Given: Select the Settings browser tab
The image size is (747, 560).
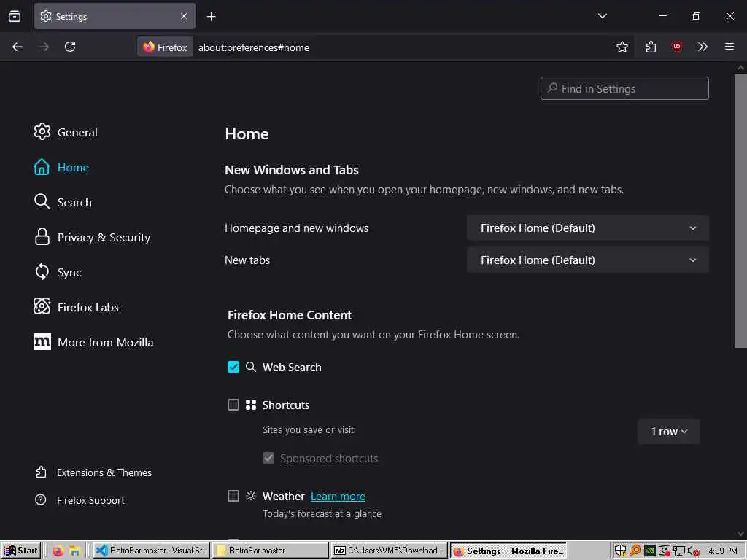Looking at the screenshot, I should tap(115, 16).
